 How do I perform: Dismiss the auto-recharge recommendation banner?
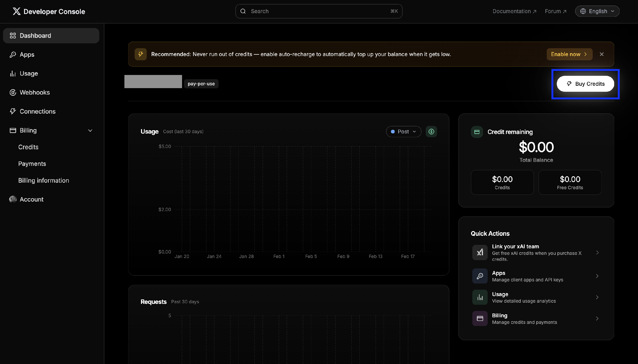[x=601, y=54]
